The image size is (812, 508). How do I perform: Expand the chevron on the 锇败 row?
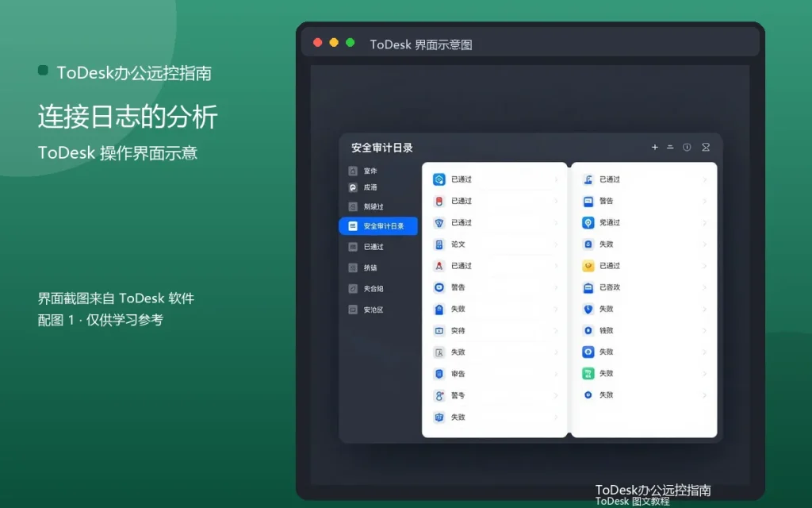[x=705, y=330]
